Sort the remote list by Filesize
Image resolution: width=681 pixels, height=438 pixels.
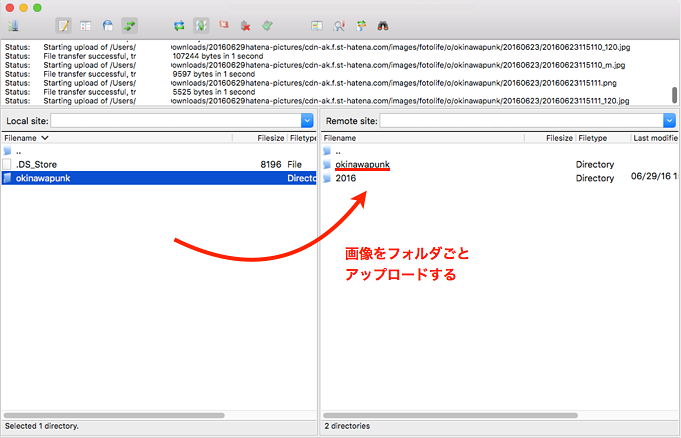(x=559, y=138)
